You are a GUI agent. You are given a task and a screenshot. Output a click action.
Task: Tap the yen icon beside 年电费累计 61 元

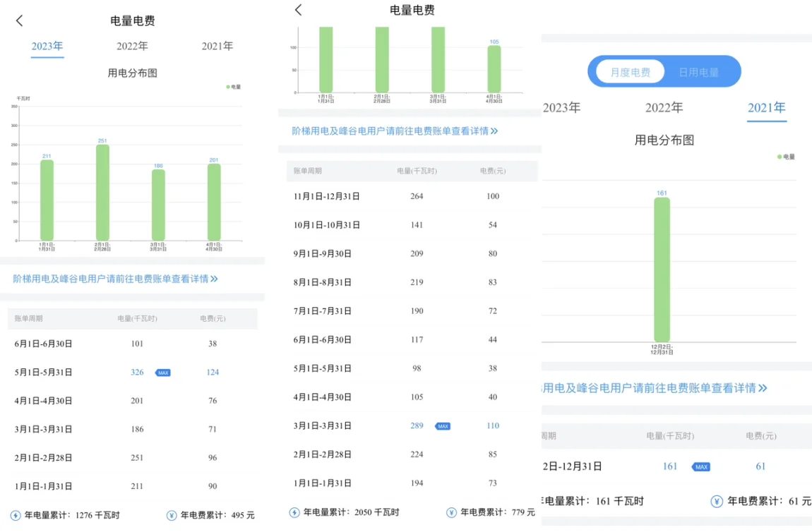pos(717,502)
